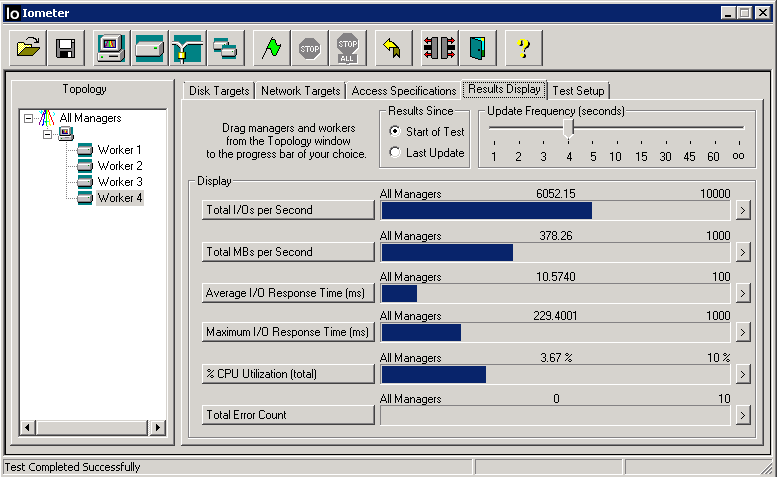Click Average I/O Response Time (ms) button
The width and height of the screenshot is (777, 477).
point(288,293)
